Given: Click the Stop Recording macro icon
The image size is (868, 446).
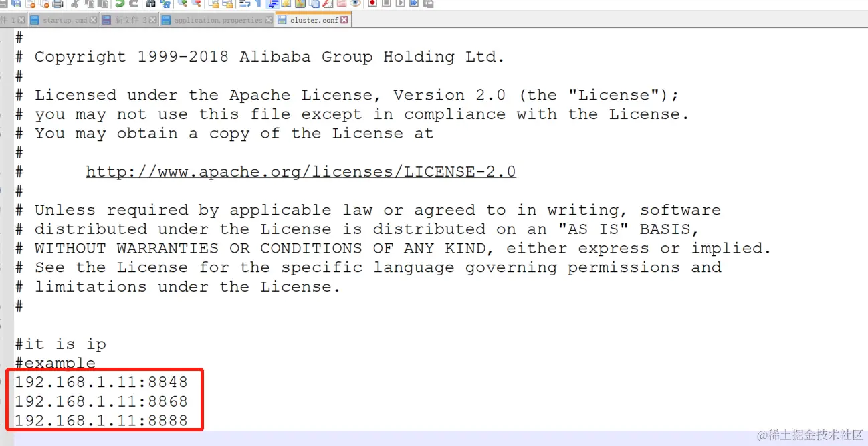Looking at the screenshot, I should (386, 3).
